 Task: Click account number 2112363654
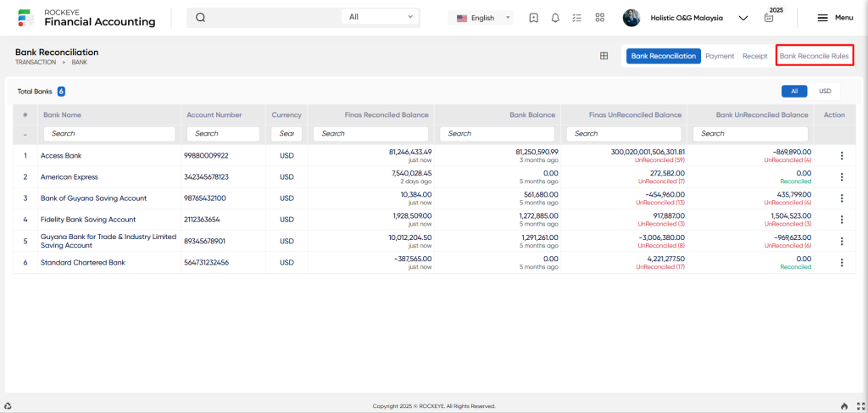[202, 220]
